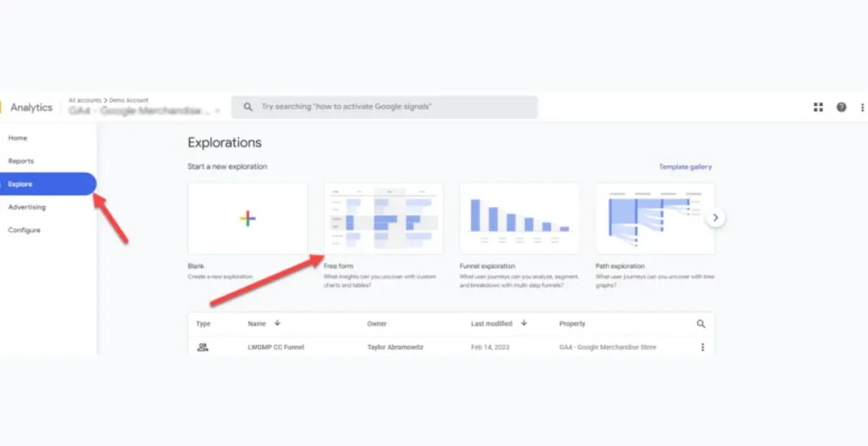868x446 pixels.
Task: Open the property selector dropdown
Action: pos(144,111)
